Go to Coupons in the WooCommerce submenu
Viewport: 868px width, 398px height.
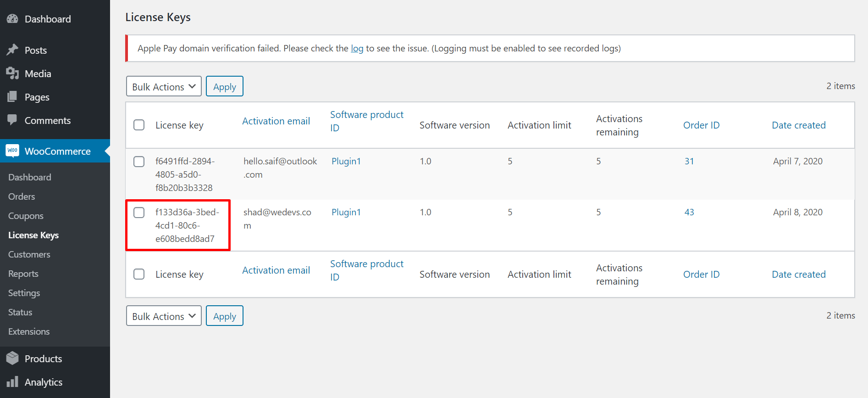pyautogui.click(x=26, y=216)
